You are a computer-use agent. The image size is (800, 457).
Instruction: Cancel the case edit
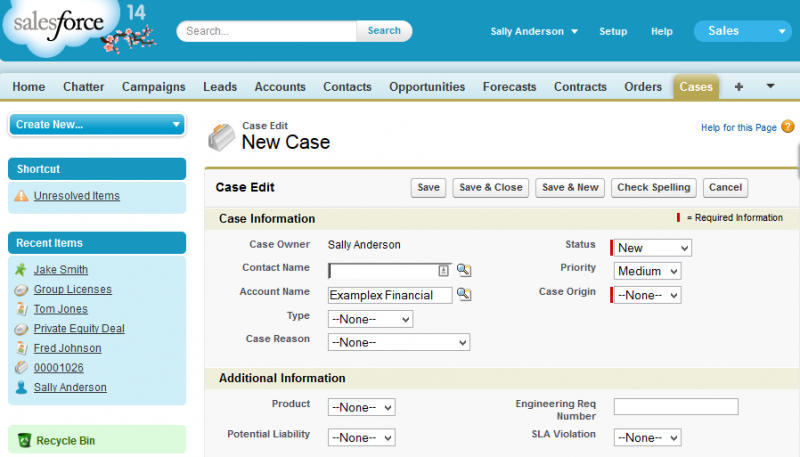click(x=726, y=187)
